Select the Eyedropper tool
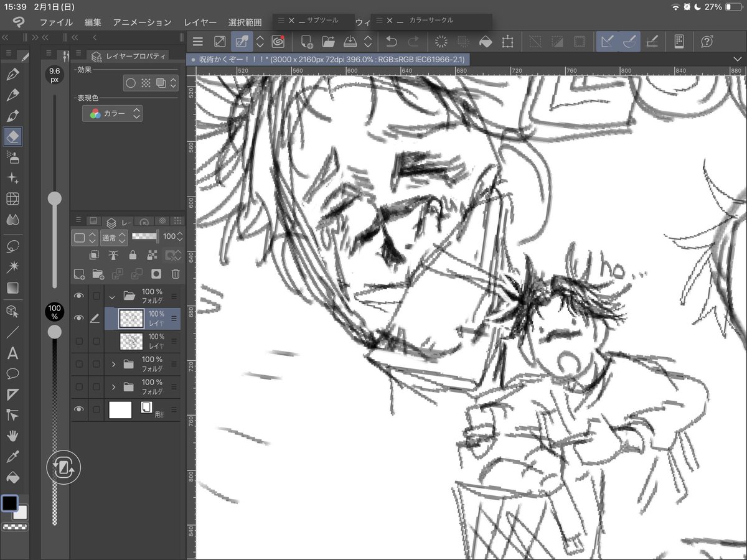747x560 pixels. coord(12,457)
